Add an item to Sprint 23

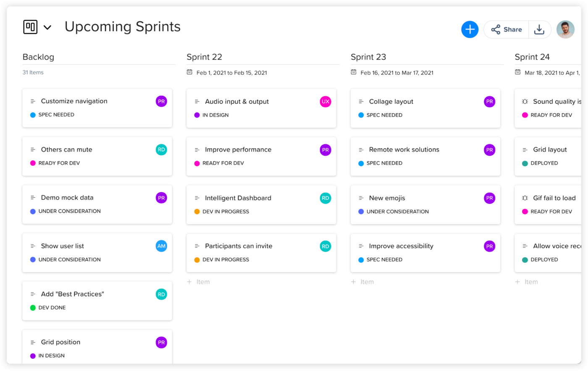coord(363,282)
